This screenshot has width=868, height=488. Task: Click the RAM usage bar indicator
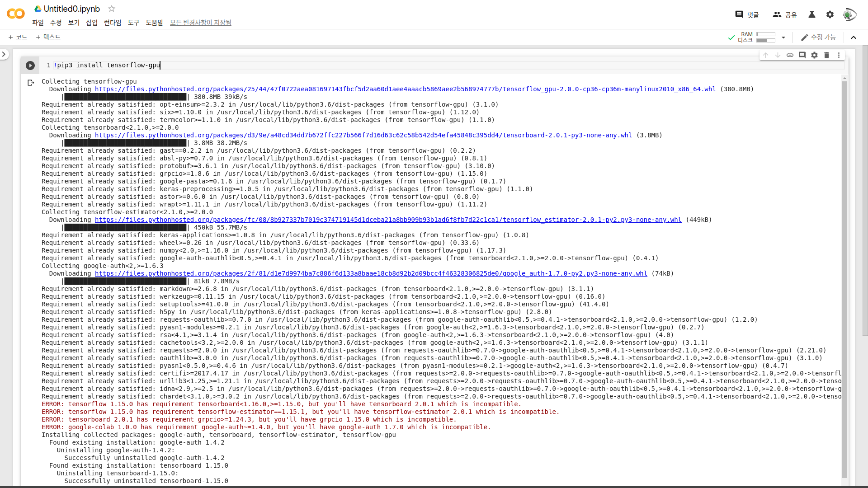[x=766, y=34]
